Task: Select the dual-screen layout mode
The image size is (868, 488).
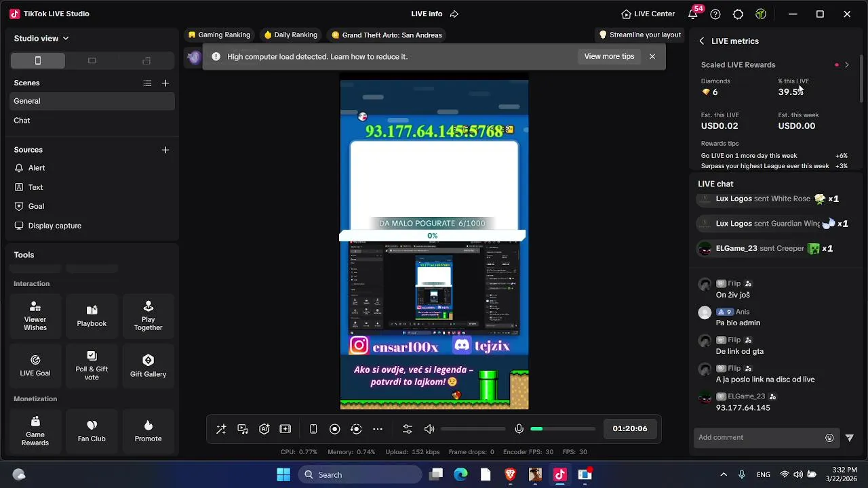Action: (146, 61)
